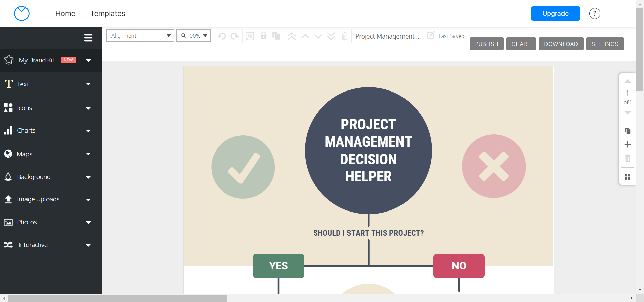644x302 pixels.
Task: Open the 100% zoom dropdown
Action: [194, 36]
